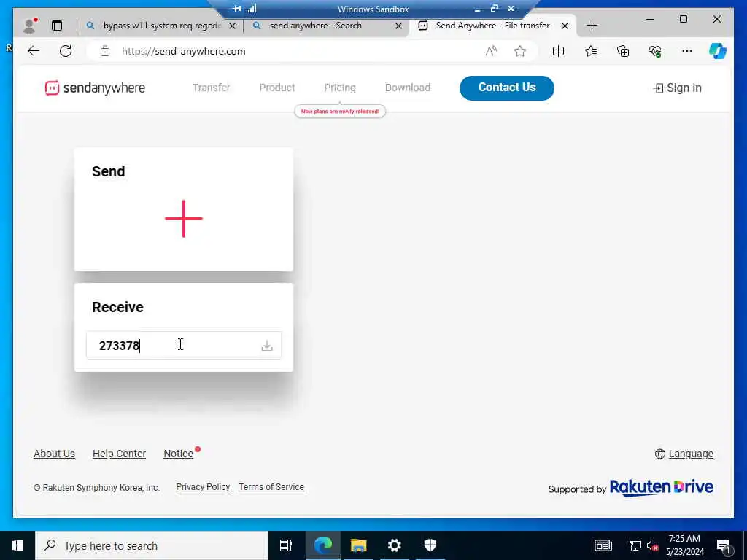Open the Language selector
Screen dimensions: 747x560
(x=684, y=454)
